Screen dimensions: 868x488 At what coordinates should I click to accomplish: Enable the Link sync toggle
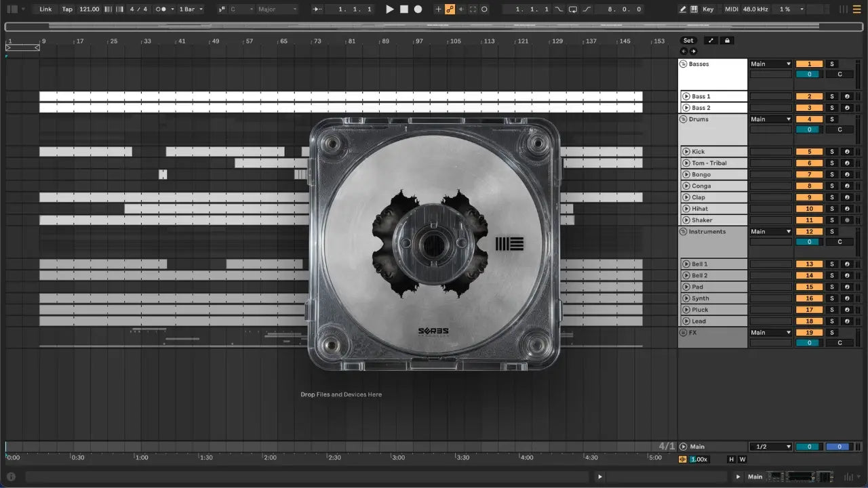click(45, 9)
